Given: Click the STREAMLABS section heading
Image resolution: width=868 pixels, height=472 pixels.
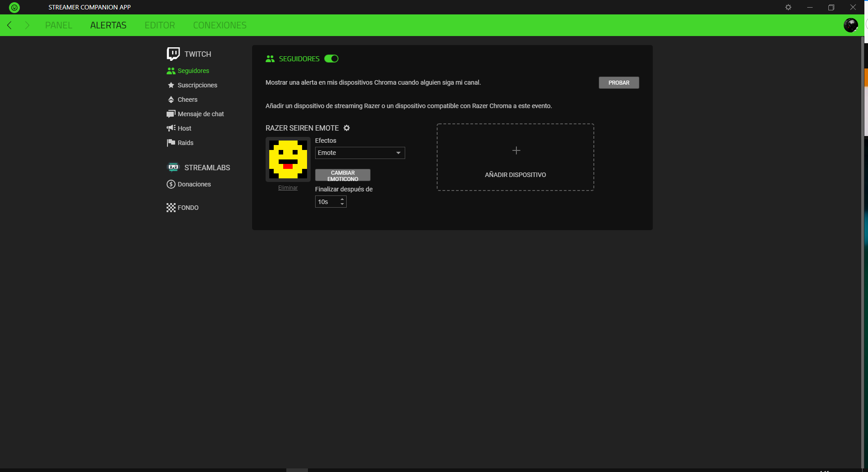Looking at the screenshot, I should point(207,168).
